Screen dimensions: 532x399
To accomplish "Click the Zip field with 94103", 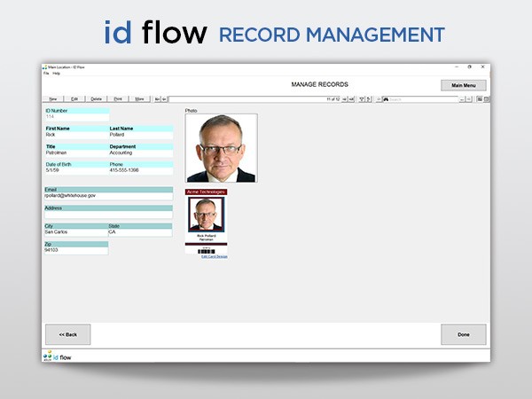I will click(76, 251).
